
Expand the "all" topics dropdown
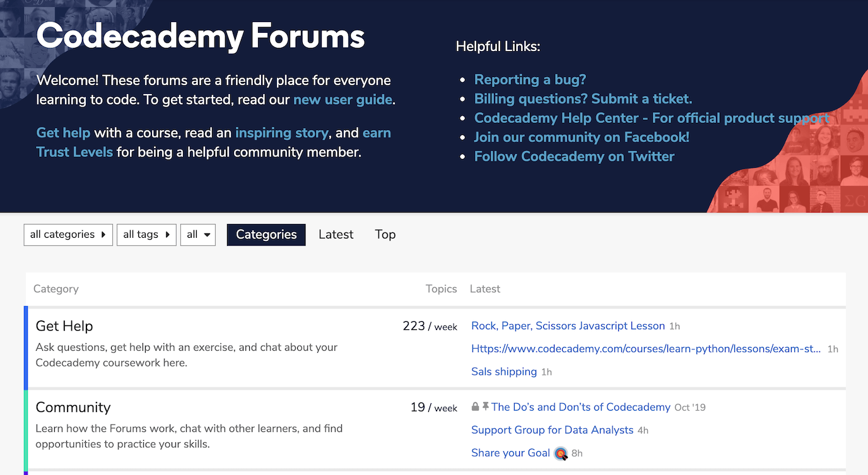(x=197, y=235)
